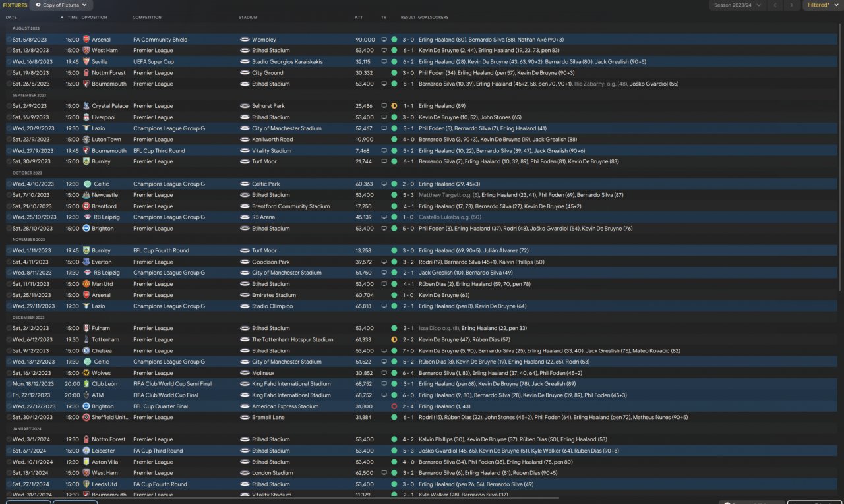Click the TV icon on the Sevilla fixture
The image size is (844, 504).
tap(384, 62)
